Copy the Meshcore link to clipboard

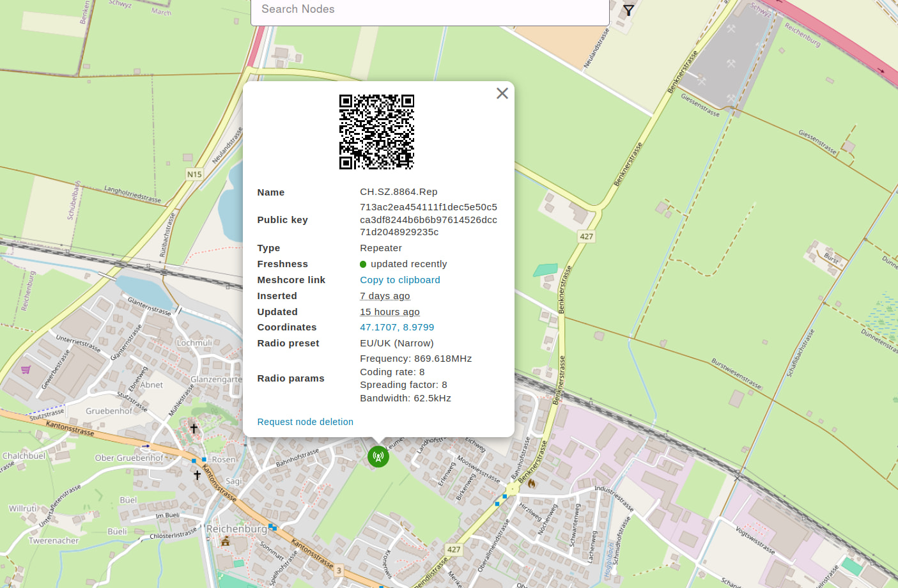coord(400,280)
